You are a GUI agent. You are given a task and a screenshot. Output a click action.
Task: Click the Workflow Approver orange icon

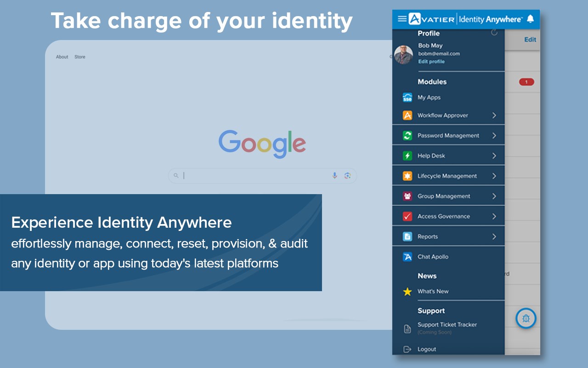(407, 115)
